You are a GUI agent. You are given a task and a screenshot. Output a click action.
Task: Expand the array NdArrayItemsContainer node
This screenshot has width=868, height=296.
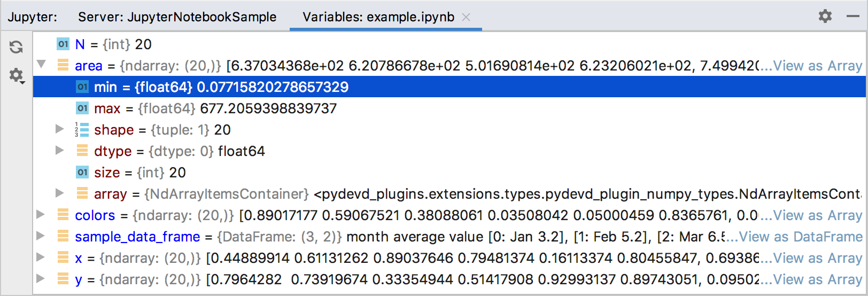(60, 193)
